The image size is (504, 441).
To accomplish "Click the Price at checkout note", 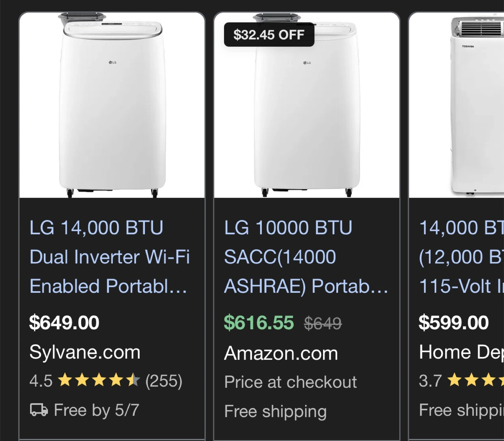I will pyautogui.click(x=290, y=382).
